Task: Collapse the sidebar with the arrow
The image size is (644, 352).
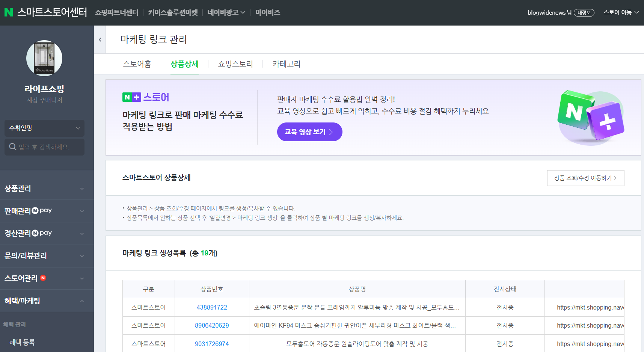Action: coord(100,39)
